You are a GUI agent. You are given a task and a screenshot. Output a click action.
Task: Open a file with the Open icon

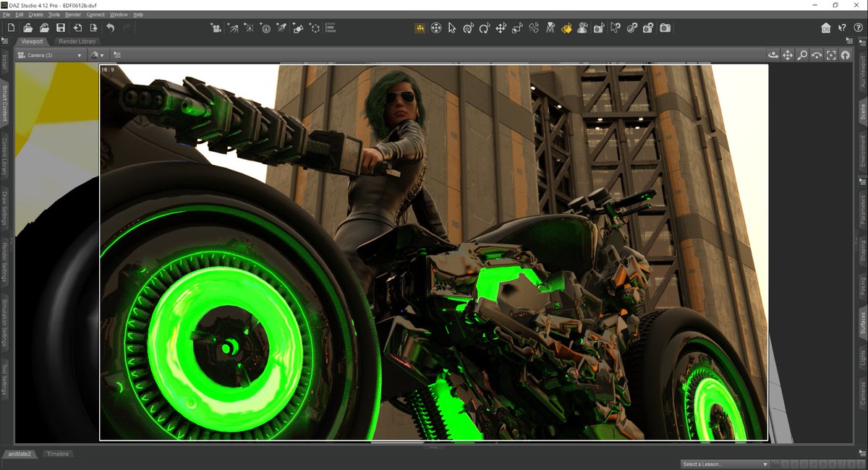27,27
